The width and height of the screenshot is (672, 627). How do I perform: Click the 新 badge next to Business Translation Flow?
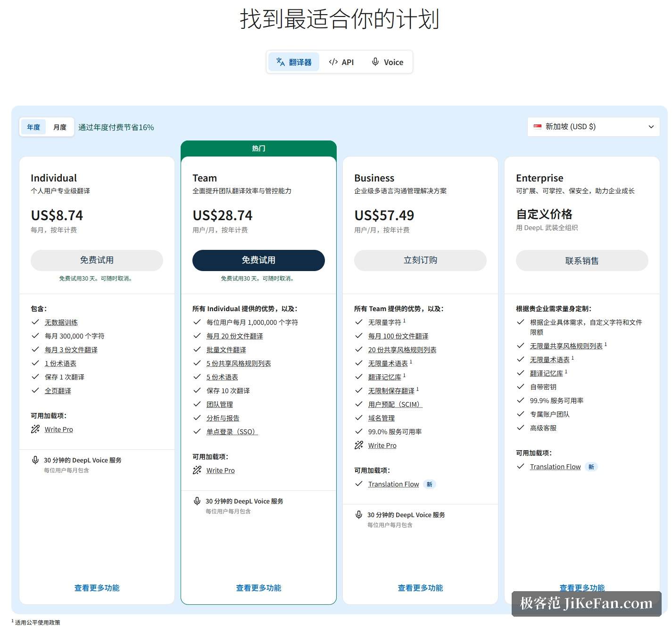click(430, 484)
